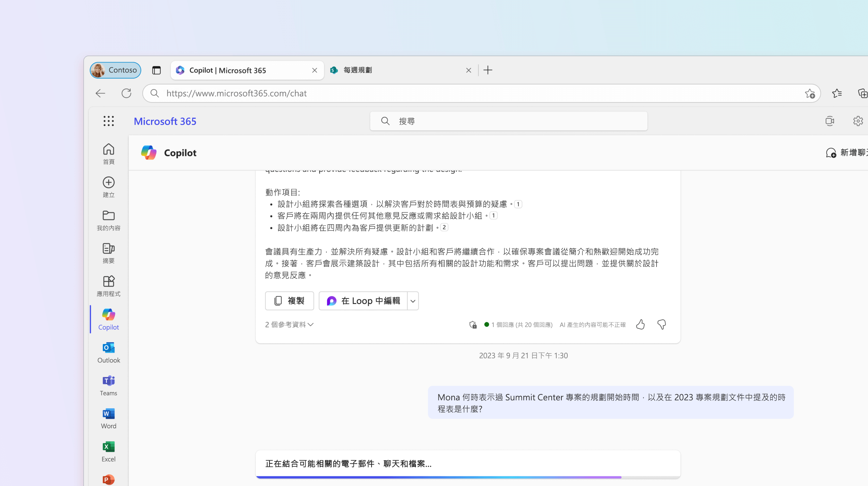Click 複製 to copy the response
Viewport: 868px width, 486px height.
(x=289, y=301)
